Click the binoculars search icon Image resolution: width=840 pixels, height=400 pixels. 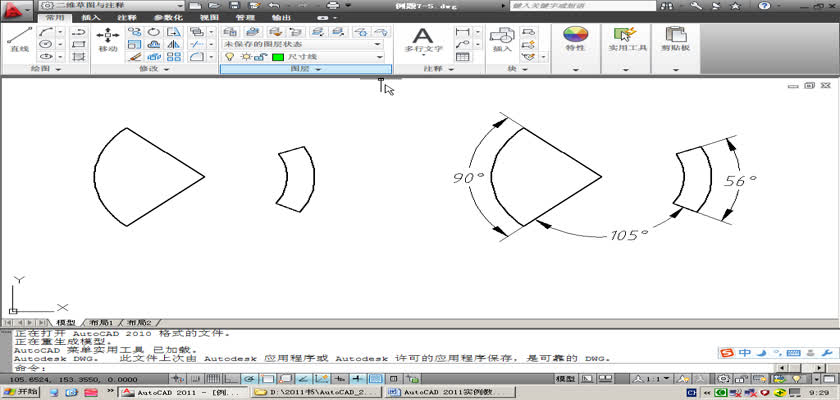667,6
